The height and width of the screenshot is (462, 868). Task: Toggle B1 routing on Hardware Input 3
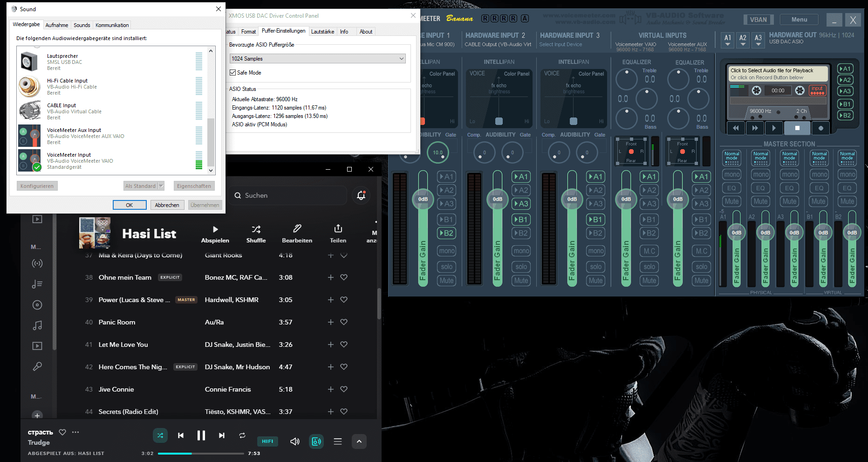pyautogui.click(x=595, y=220)
